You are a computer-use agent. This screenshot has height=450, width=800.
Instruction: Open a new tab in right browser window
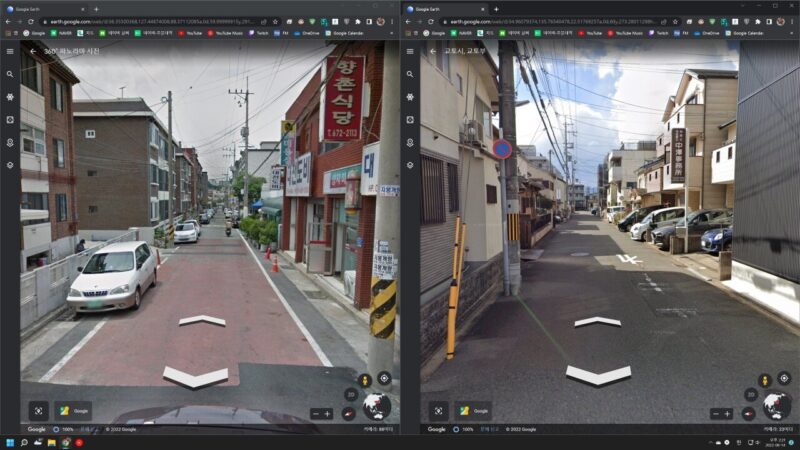[497, 8]
